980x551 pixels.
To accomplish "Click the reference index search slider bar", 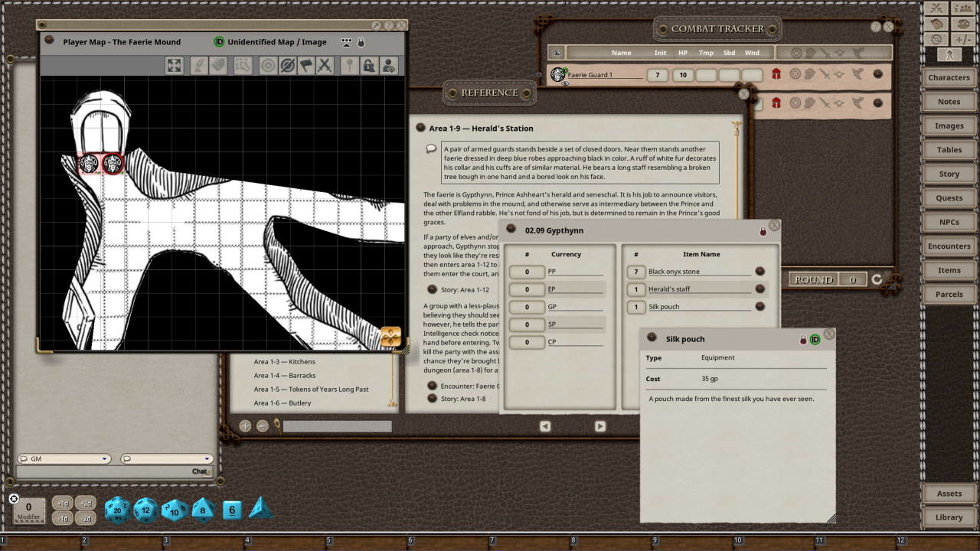I will coord(337,426).
